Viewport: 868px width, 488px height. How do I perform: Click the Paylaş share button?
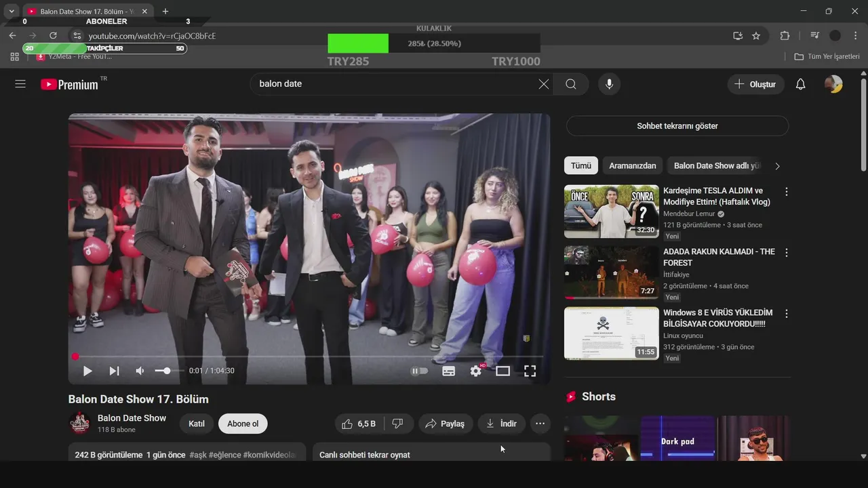[446, 424]
